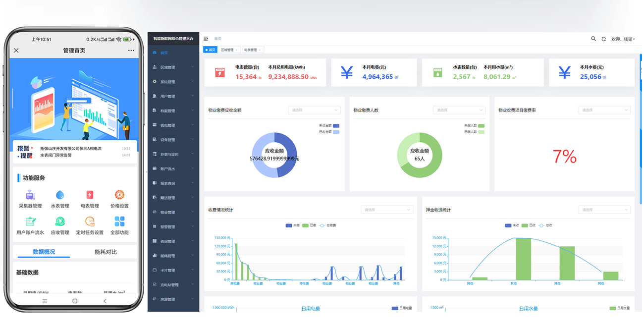Tap the 定时任务设置 clock icon

click(x=90, y=221)
